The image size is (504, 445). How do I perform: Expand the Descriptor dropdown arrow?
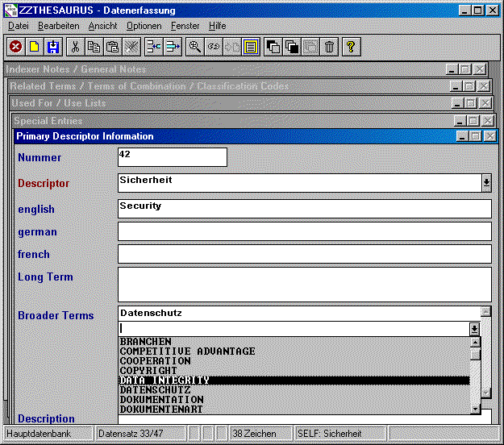486,183
